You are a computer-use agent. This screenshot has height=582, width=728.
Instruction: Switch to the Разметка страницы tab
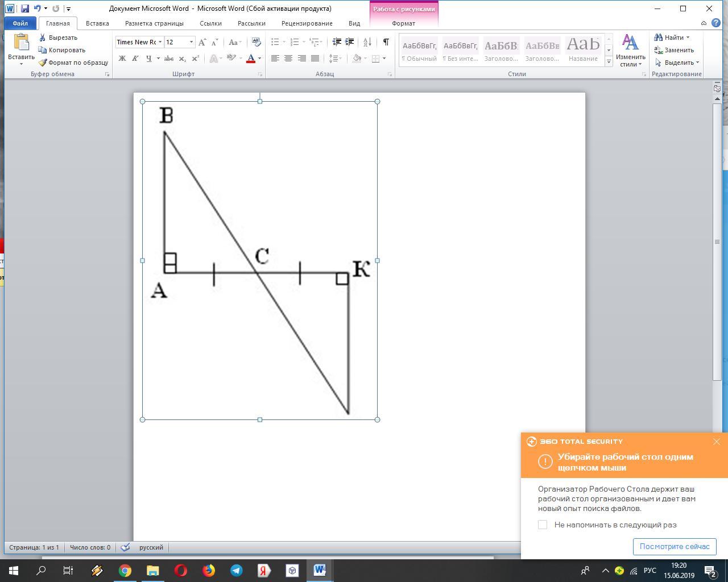click(x=154, y=23)
